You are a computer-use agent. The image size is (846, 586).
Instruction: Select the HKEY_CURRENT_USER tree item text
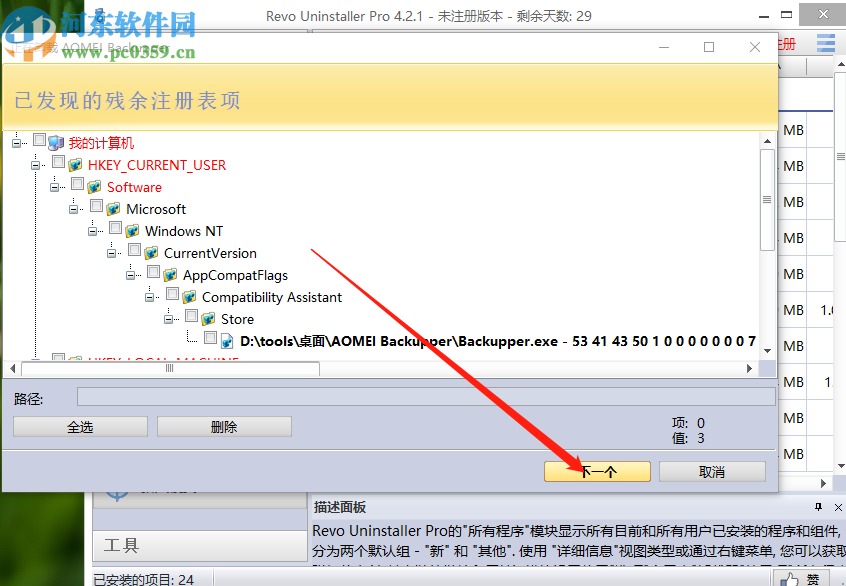156,165
